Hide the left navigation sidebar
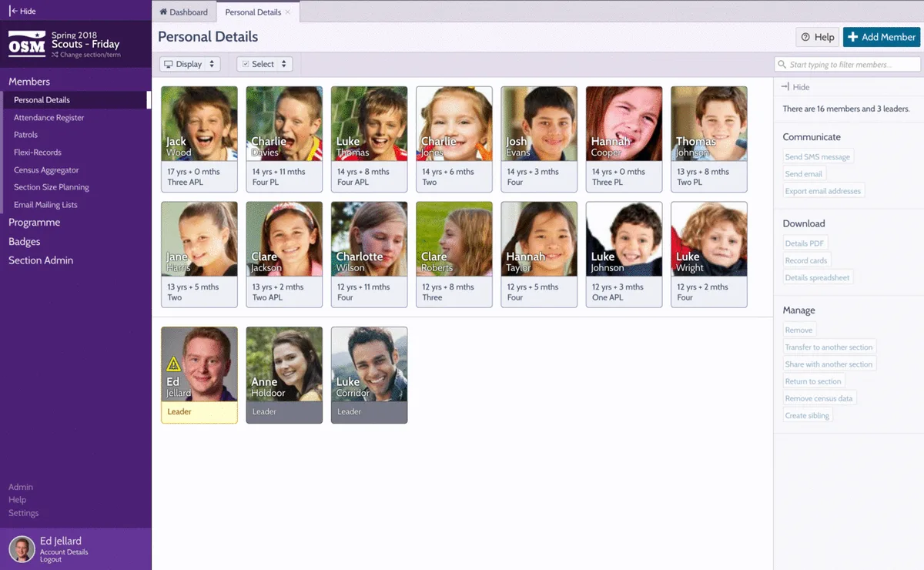Image resolution: width=924 pixels, height=570 pixels. coord(21,11)
